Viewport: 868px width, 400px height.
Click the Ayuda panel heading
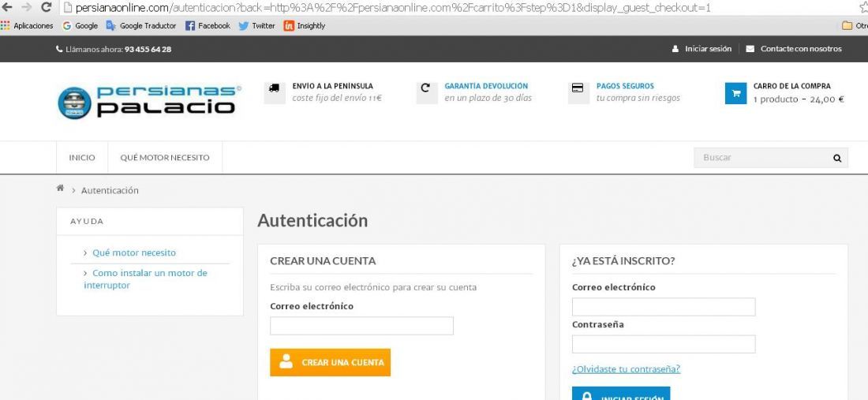[87, 221]
